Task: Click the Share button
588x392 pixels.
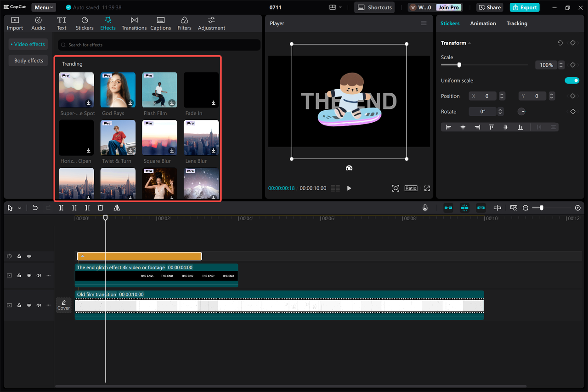Action: click(x=490, y=7)
